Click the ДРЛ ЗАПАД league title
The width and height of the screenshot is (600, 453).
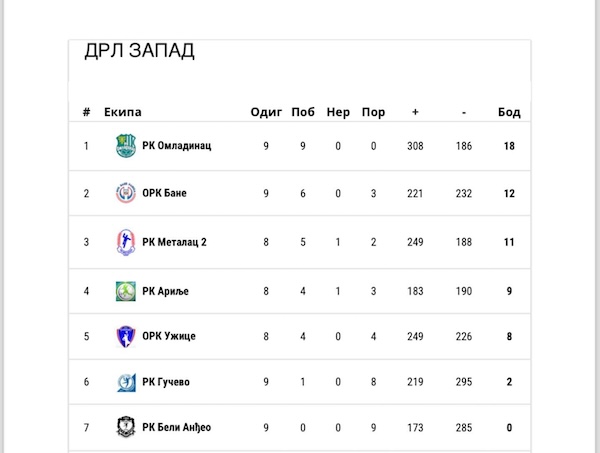click(139, 52)
